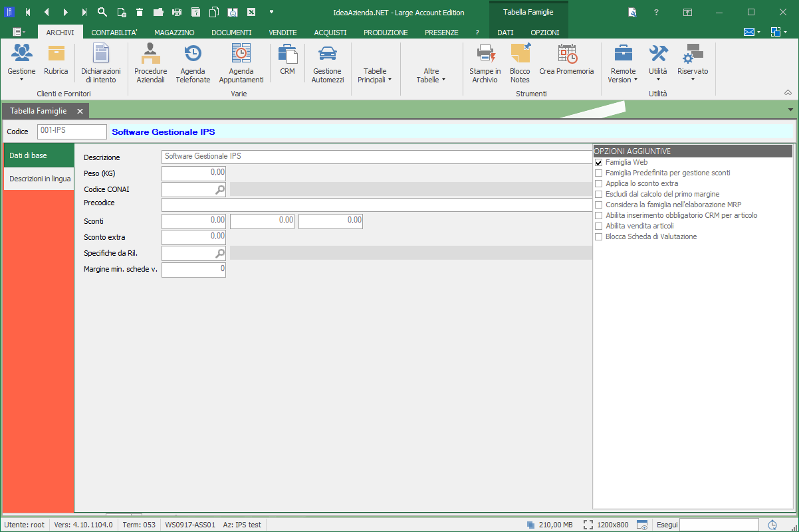Delete record trash icon
The height and width of the screenshot is (532, 799).
click(x=140, y=12)
